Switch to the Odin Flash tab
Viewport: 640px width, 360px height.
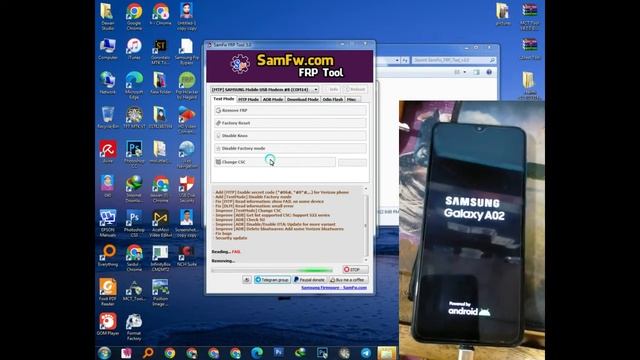click(333, 99)
